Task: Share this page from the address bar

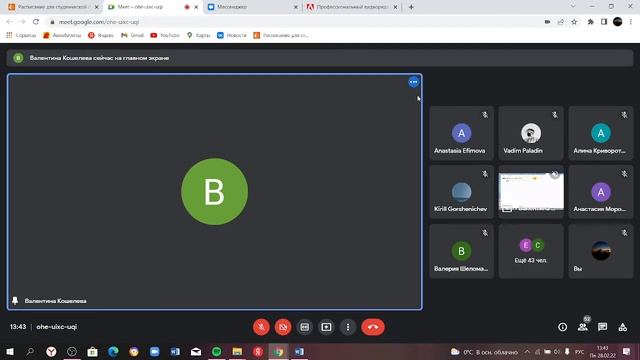Action: click(x=561, y=22)
